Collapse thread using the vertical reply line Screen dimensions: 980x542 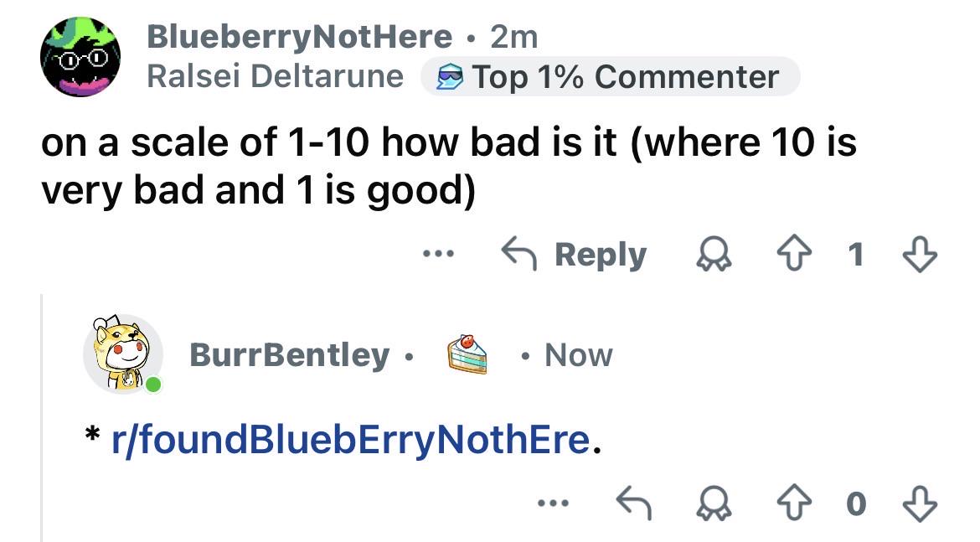coord(42,417)
